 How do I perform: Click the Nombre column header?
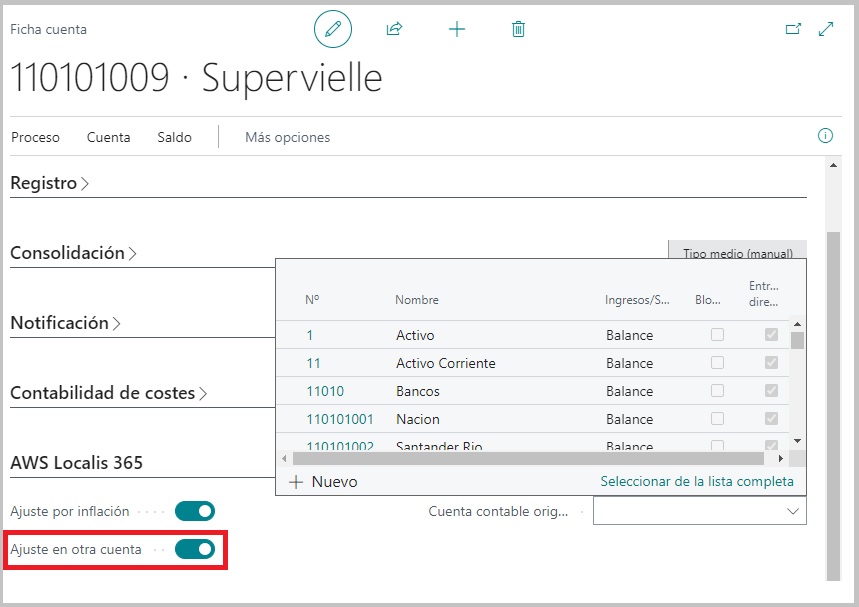tap(417, 300)
